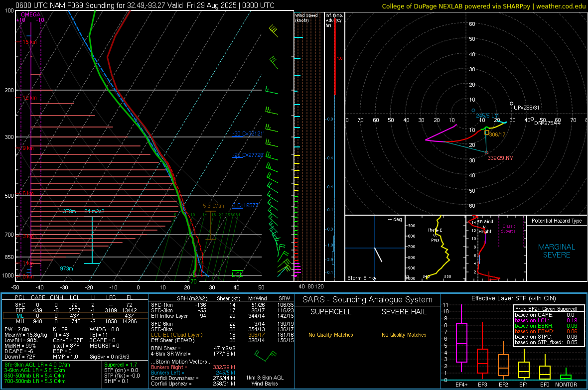588x390 pixels.
Task: Click the green wind barbs in the kinematics panel
Action: click(x=266, y=356)
